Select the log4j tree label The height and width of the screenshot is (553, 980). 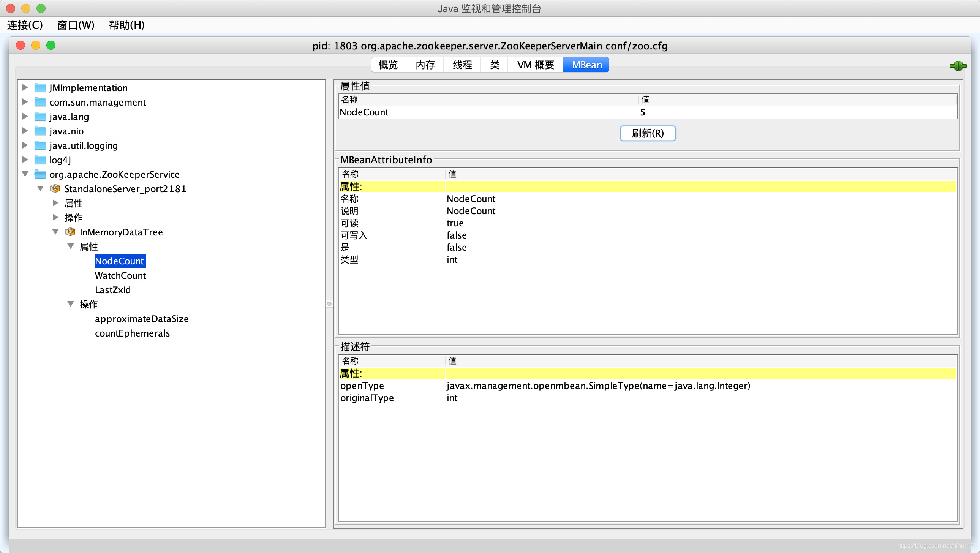coord(60,160)
